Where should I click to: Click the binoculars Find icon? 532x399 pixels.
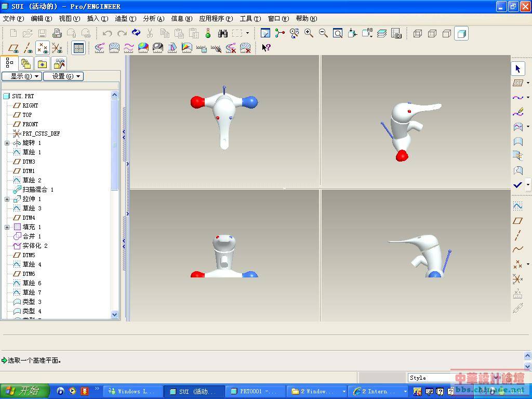point(222,33)
